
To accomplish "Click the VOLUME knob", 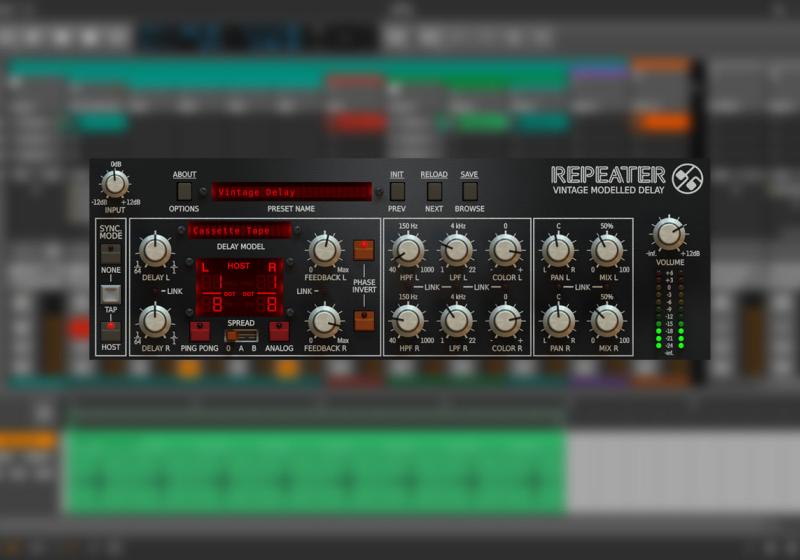I will tap(669, 234).
